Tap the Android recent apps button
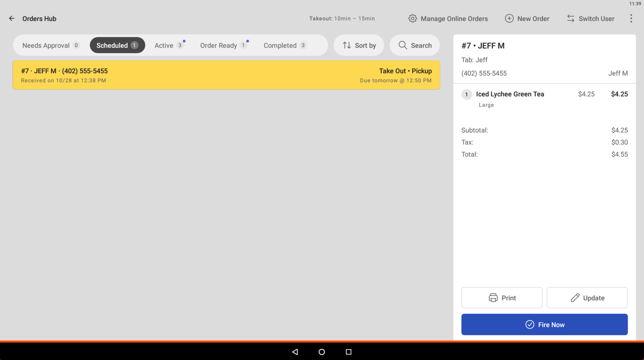 click(348, 352)
